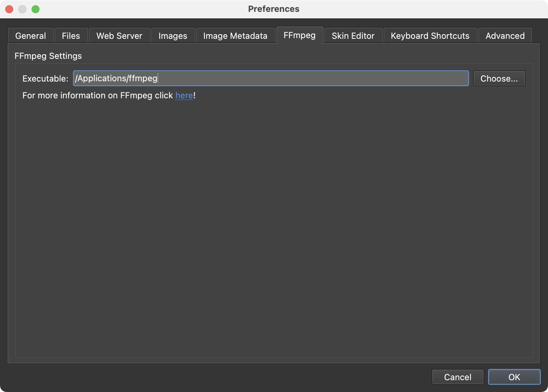Click the FFmpeg Settings group heading
Screen dimensions: 548x392
coord(48,56)
